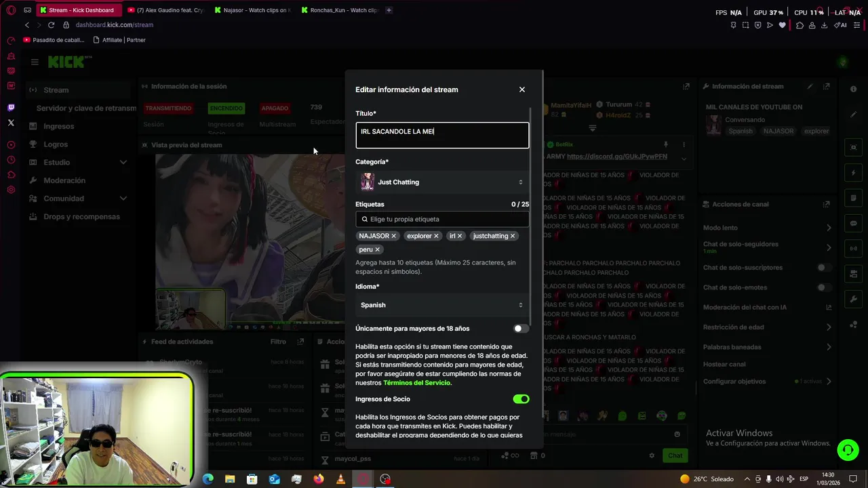Click lightning bolt icon in right toolbar
The width and height of the screenshot is (868, 488).
(853, 173)
